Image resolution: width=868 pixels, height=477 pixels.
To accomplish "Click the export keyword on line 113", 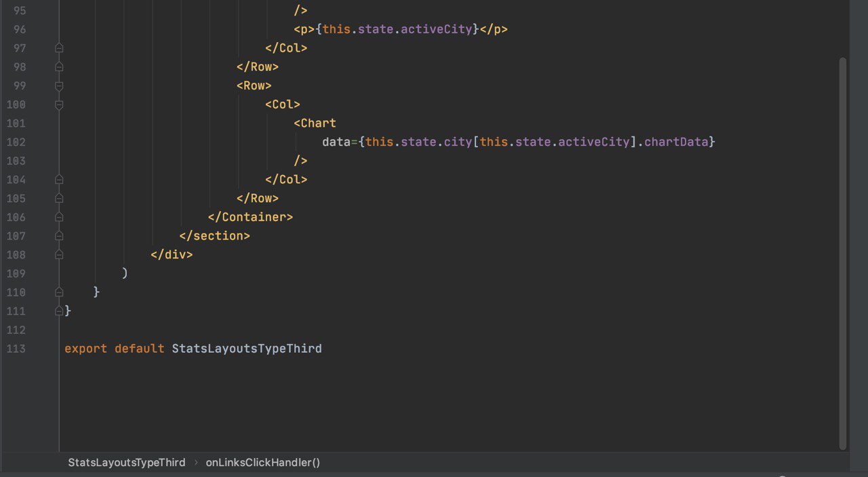I will (x=86, y=349).
